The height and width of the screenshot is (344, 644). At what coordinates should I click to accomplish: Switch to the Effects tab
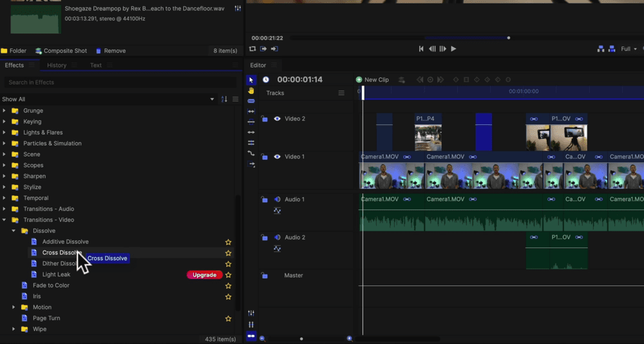click(14, 65)
